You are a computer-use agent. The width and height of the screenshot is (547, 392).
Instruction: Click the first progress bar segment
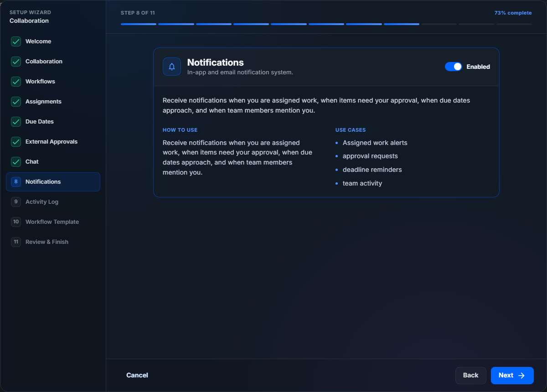tap(139, 24)
